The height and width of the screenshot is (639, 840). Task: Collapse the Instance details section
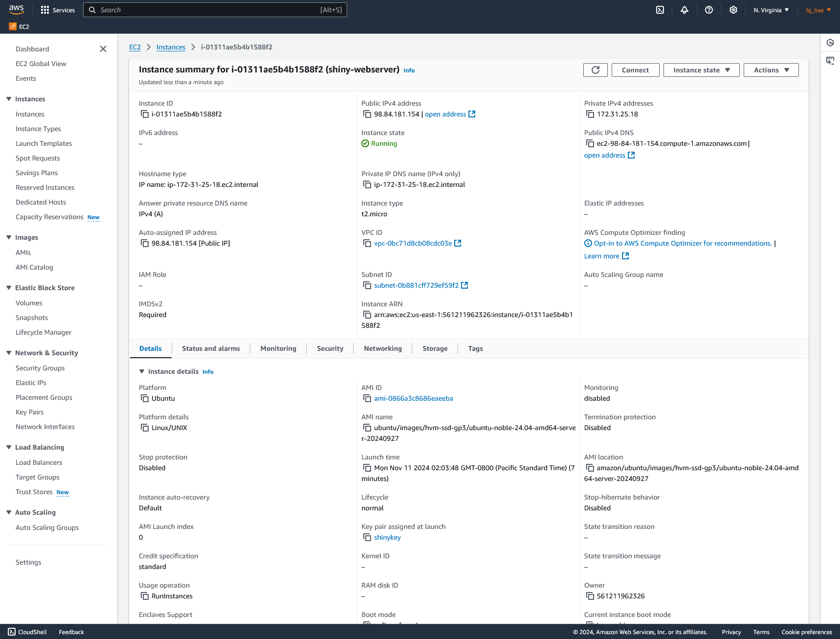[x=141, y=371]
